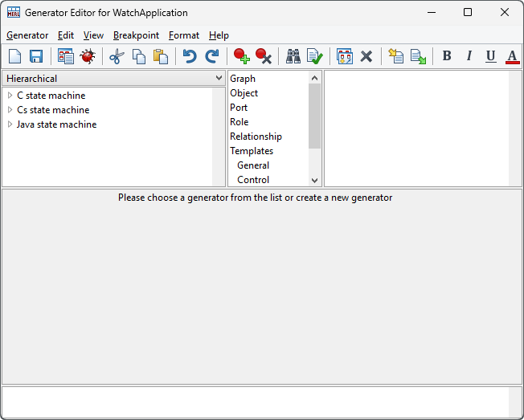Select Cs state machine in generator tree
The height and width of the screenshot is (420, 524).
click(x=53, y=110)
